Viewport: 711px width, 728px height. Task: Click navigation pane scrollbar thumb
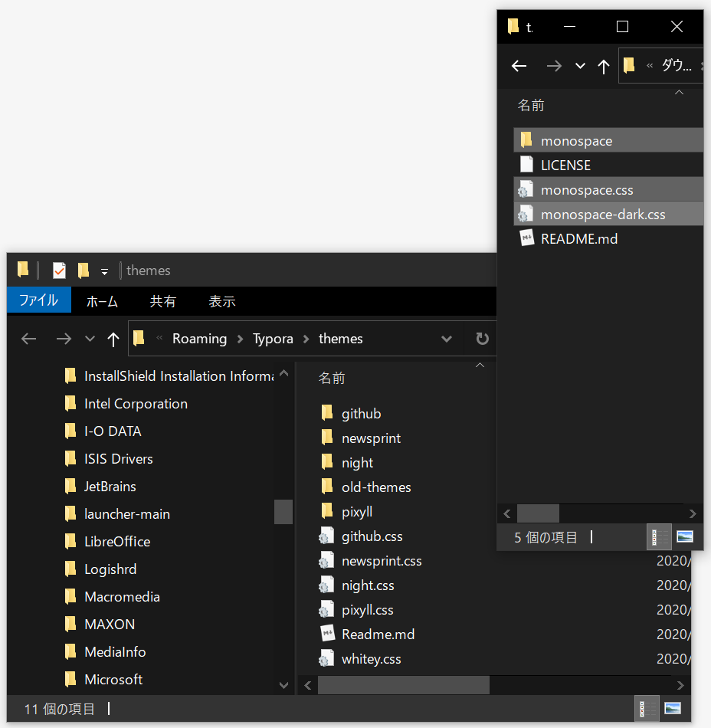pos(283,512)
